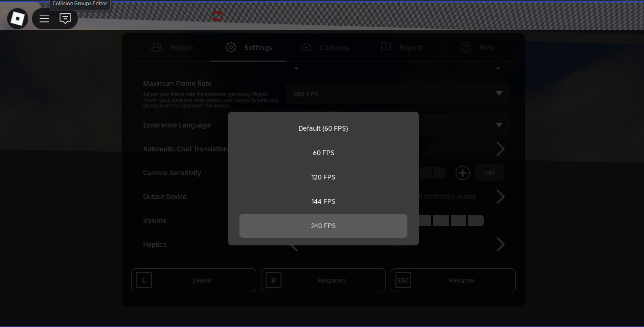The height and width of the screenshot is (327, 644).
Task: Click the Leave button
Action: [194, 280]
